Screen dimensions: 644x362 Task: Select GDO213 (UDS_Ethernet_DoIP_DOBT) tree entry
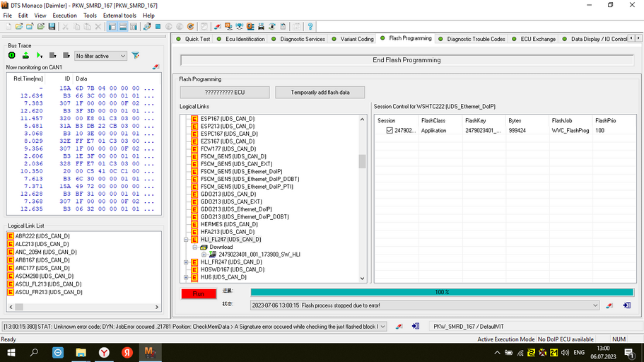(x=245, y=217)
